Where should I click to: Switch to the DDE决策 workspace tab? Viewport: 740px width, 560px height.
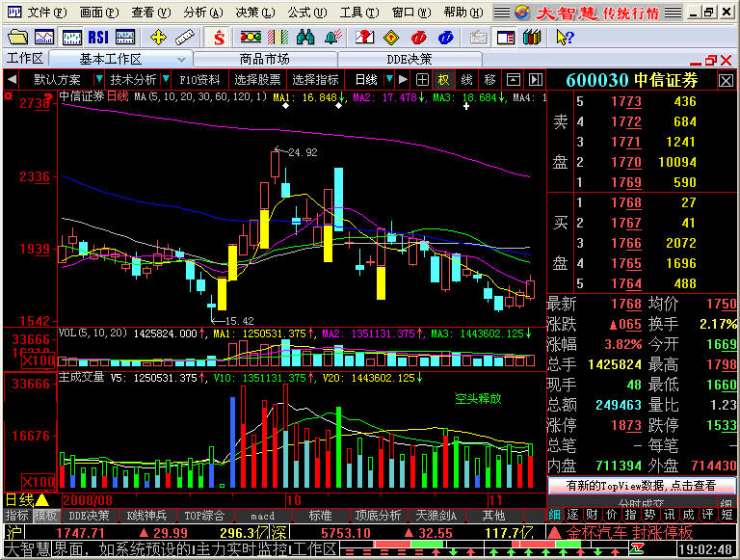tap(410, 59)
